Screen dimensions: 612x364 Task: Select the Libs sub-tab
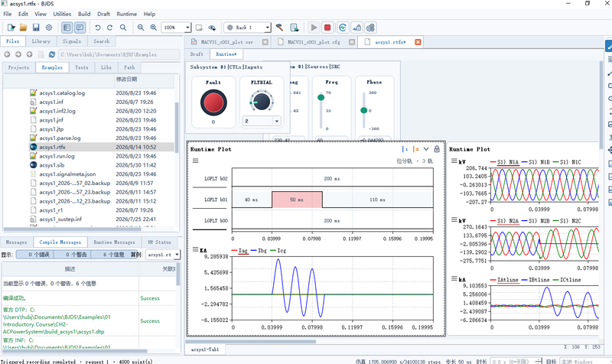pos(106,67)
